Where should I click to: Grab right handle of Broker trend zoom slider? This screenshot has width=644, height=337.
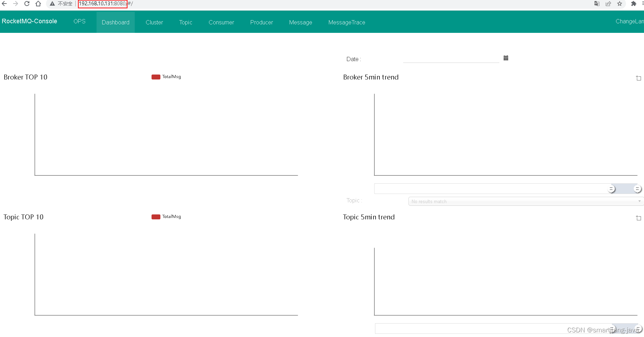click(x=638, y=189)
